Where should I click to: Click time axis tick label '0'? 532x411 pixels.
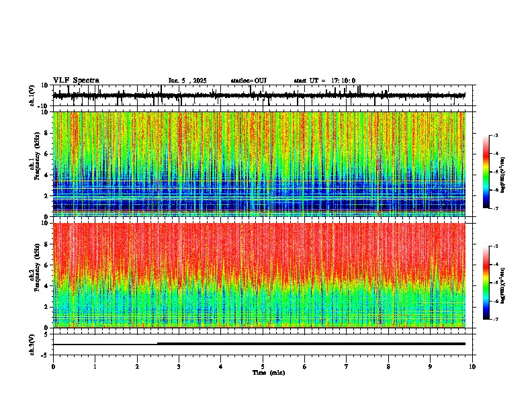point(53,367)
